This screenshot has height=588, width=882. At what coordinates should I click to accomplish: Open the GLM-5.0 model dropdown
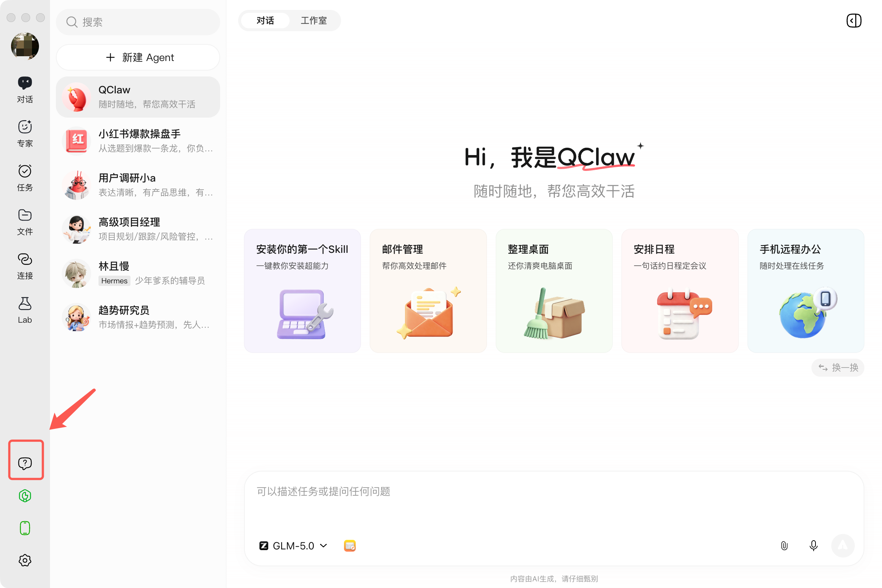pos(293,546)
